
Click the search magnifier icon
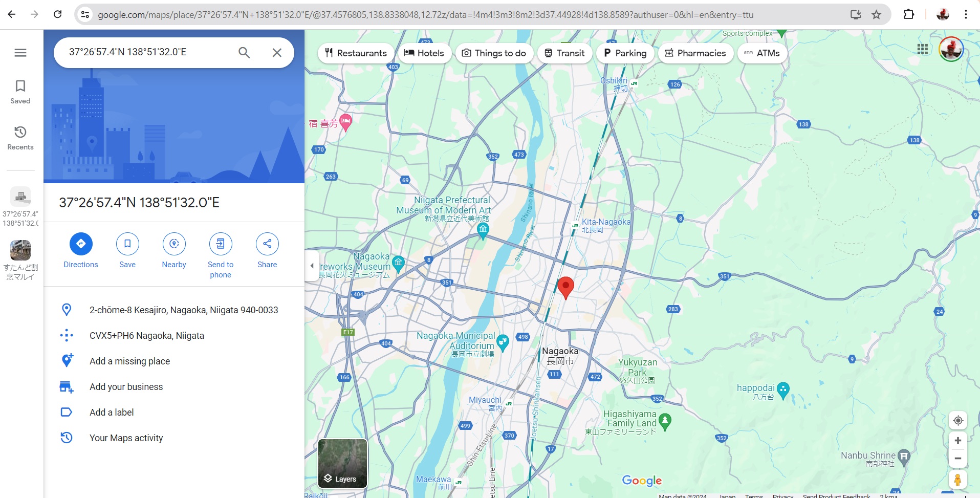(244, 52)
